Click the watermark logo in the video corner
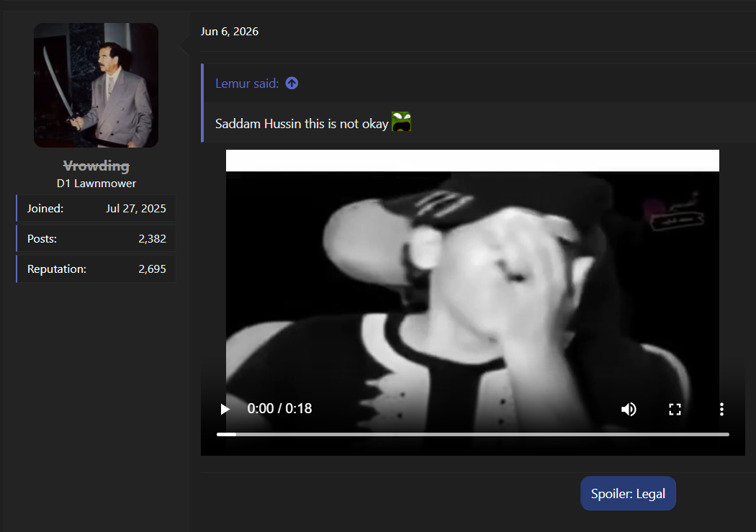The image size is (756, 532). coord(675,212)
